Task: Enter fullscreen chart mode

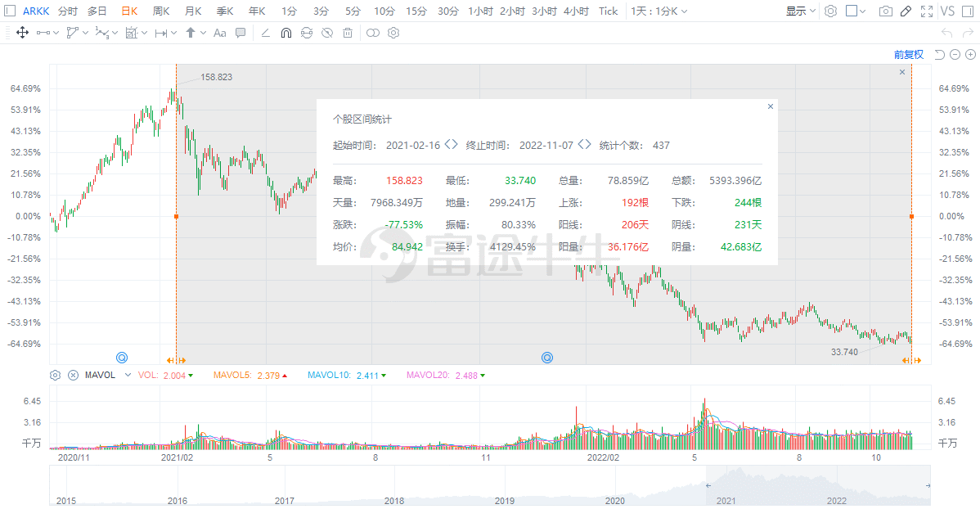Action: pyautogui.click(x=927, y=11)
